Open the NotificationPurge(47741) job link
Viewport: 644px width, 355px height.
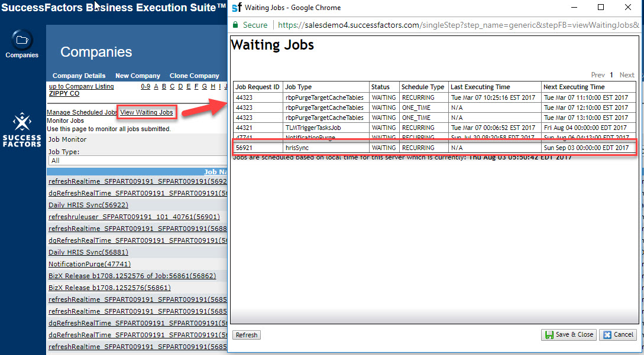tap(89, 264)
